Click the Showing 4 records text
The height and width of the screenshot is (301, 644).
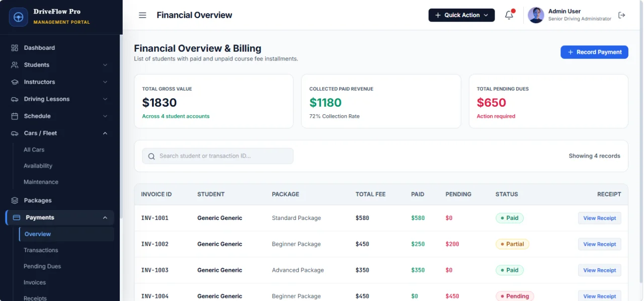(595, 156)
